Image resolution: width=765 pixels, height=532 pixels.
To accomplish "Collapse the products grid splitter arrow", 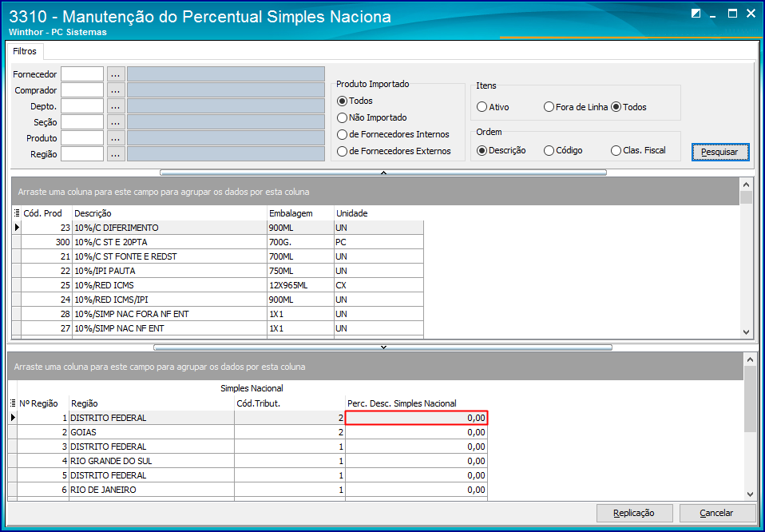I will pos(383,347).
